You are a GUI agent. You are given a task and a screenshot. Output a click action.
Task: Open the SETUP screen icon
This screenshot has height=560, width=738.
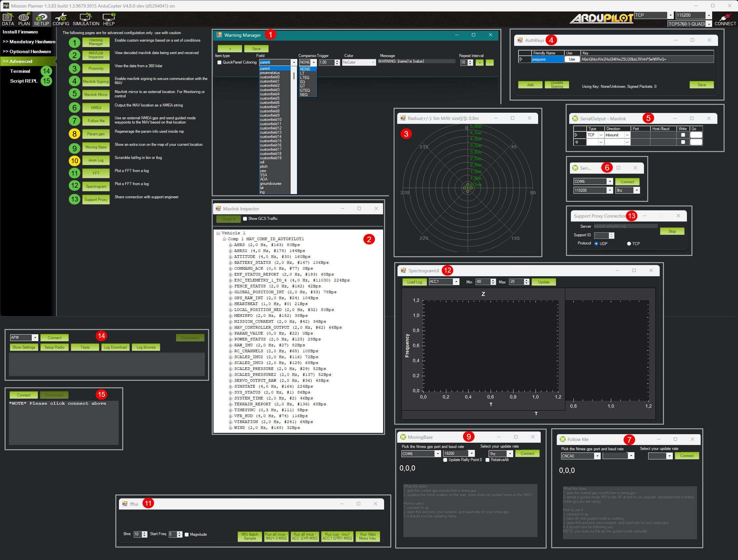41,19
